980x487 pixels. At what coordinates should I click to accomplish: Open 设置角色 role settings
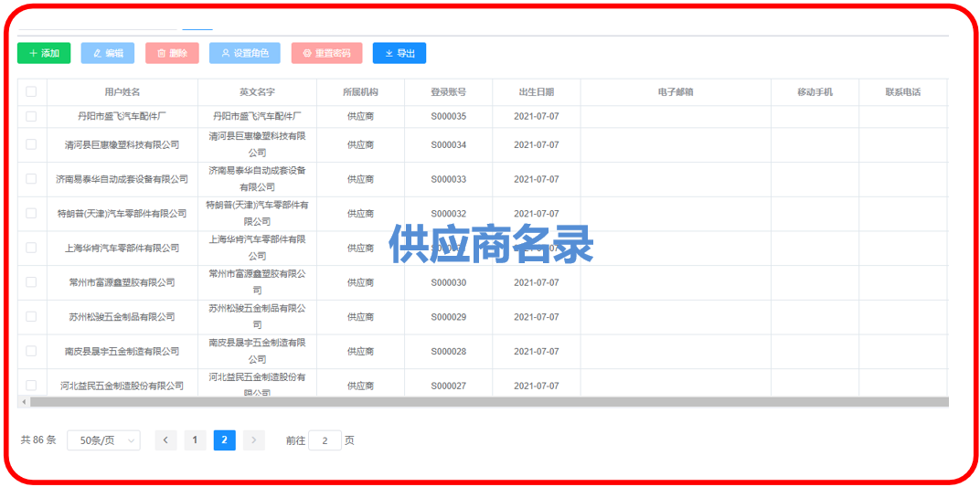point(245,53)
